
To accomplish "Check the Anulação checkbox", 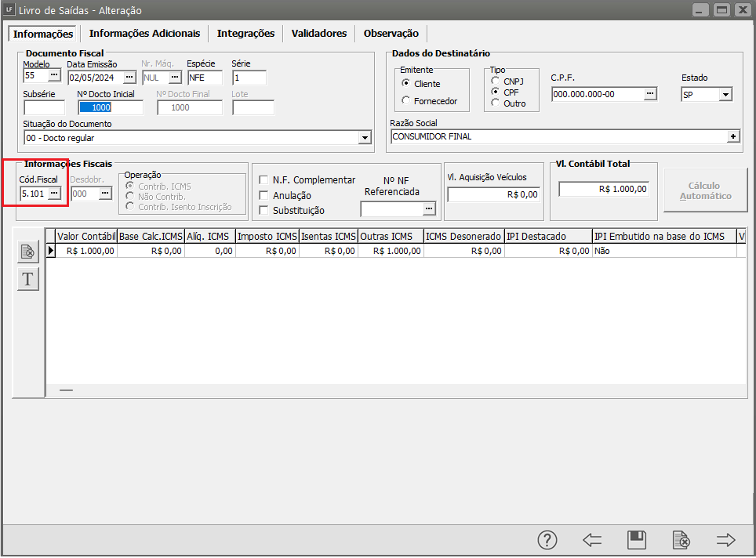I will point(264,195).
